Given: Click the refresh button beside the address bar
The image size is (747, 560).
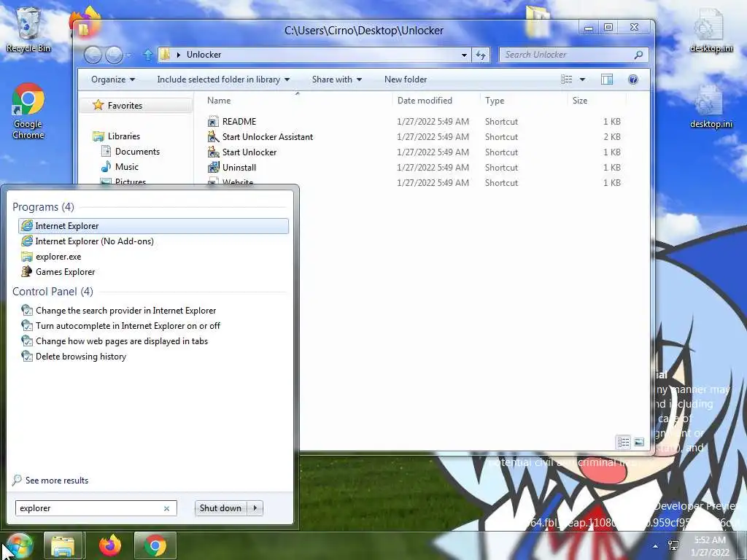Looking at the screenshot, I should (x=481, y=55).
